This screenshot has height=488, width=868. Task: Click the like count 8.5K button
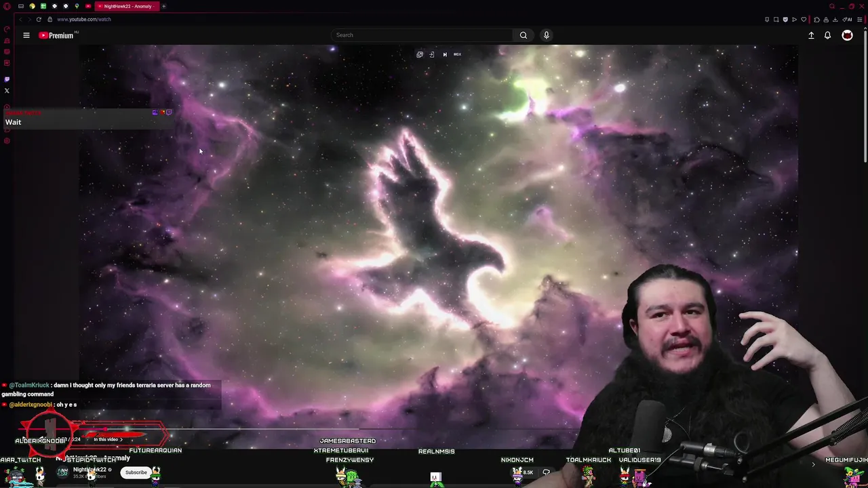[524, 472]
